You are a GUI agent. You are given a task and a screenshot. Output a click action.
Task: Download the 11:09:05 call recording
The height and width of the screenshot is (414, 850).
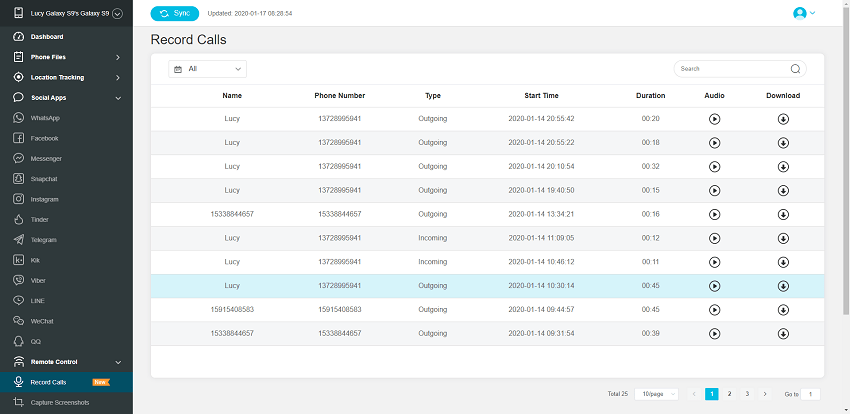(x=783, y=238)
